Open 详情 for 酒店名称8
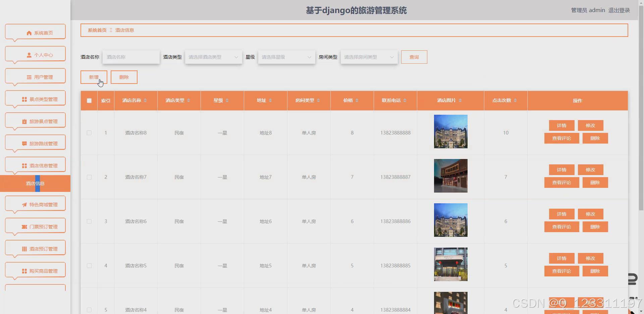The width and height of the screenshot is (644, 314). tap(561, 125)
